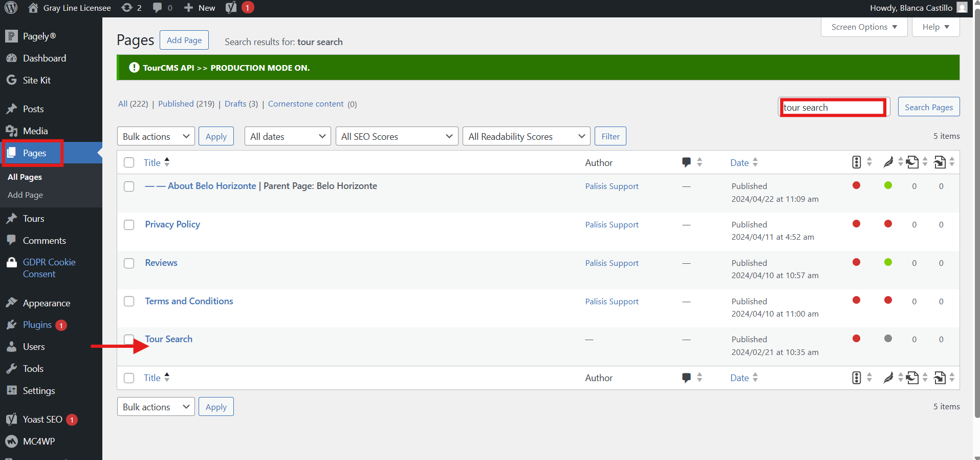Click the red SEO dot for Reviews
This screenshot has height=460, width=980.
pyautogui.click(x=856, y=262)
